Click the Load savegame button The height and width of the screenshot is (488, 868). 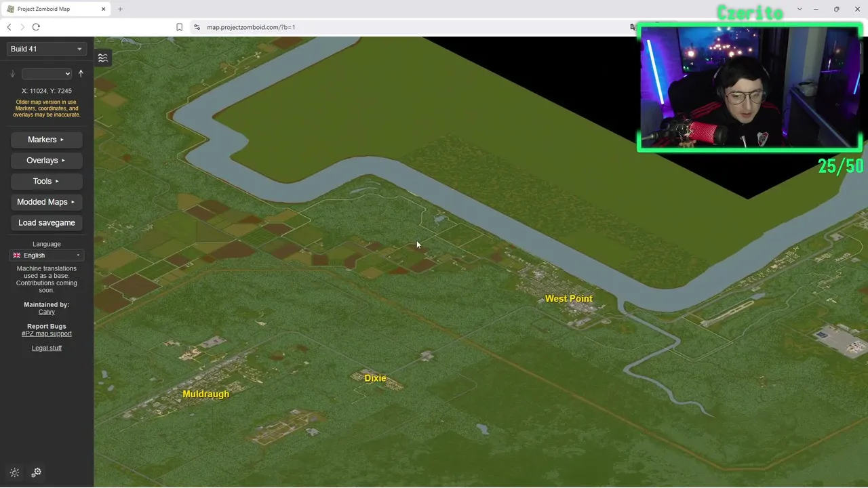point(47,222)
